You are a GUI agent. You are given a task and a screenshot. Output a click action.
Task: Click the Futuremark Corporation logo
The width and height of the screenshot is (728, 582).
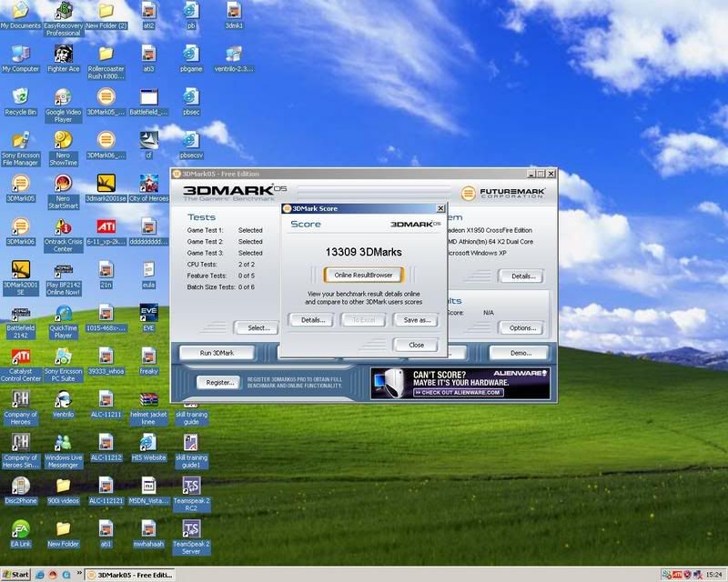coord(503,193)
